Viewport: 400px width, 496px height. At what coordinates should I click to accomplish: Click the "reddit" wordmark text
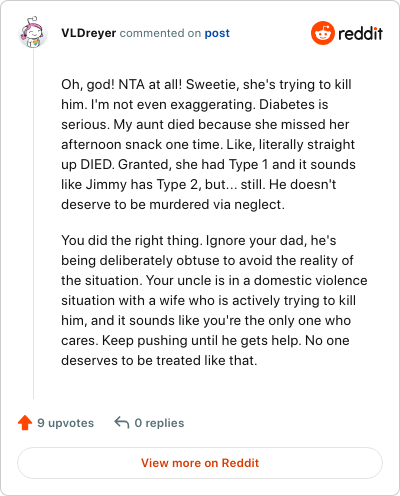pos(360,33)
